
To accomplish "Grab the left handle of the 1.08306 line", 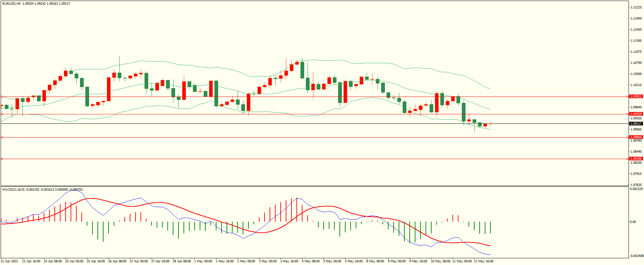I will click(2, 159).
